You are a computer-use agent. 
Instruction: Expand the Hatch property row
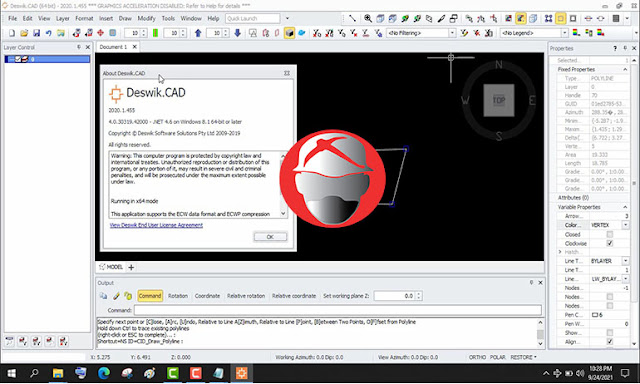[x=560, y=252]
